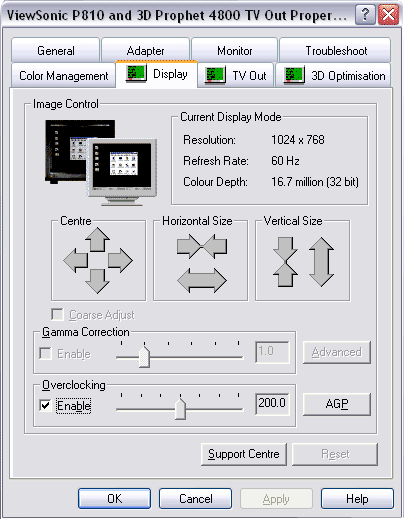
Task: Close the properties dialog window
Action: pos(389,14)
